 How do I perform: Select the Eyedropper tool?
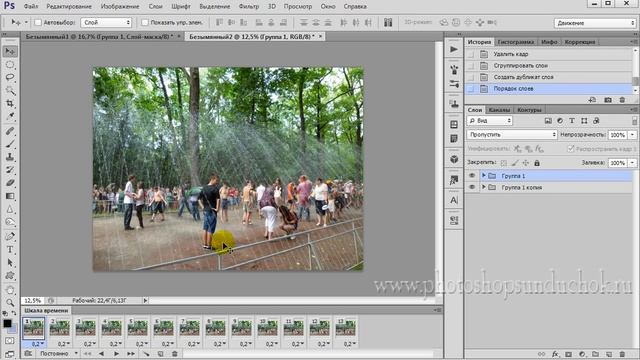coord(10,116)
